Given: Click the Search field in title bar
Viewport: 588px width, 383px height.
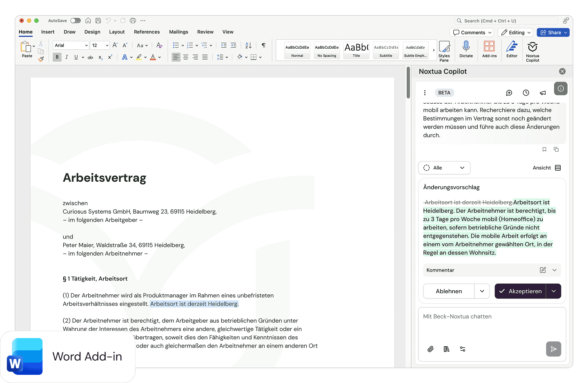Looking at the screenshot, I should [506, 21].
